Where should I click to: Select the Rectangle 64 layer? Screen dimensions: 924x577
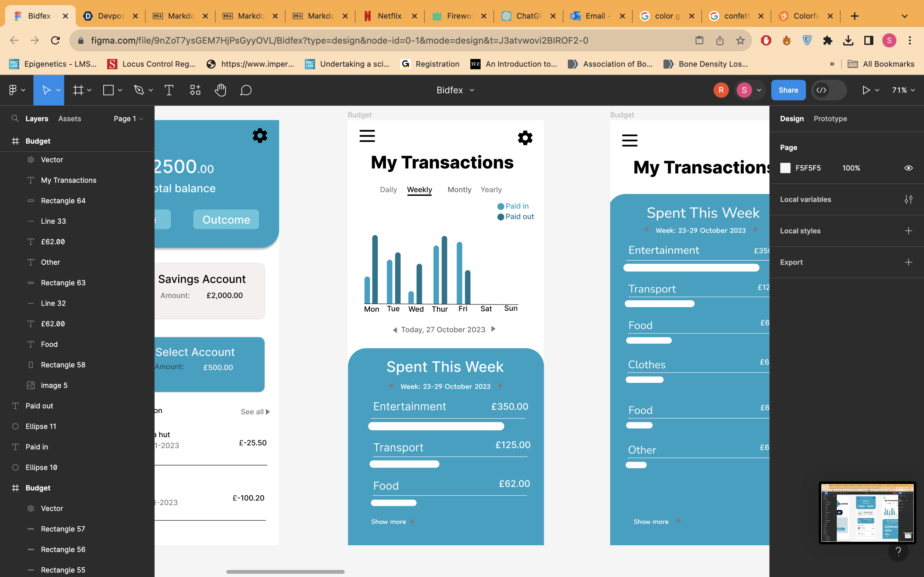coord(63,201)
